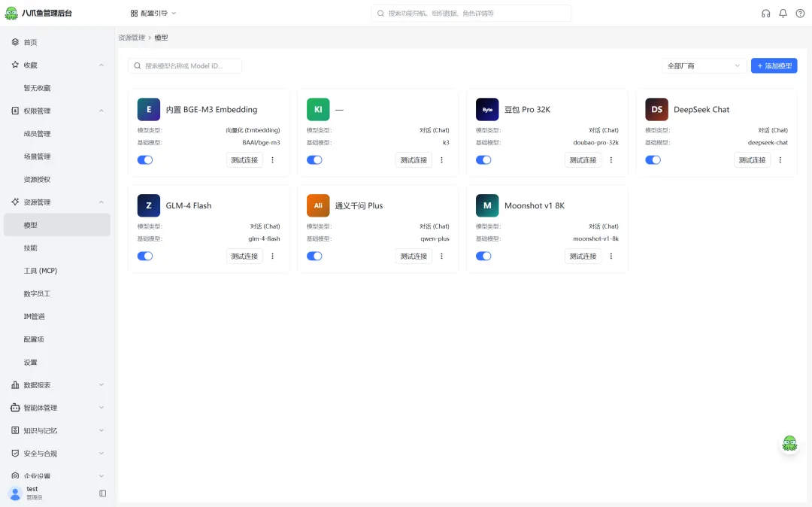Click the favorites (收藏) star icon
The image size is (812, 507).
[15, 65]
